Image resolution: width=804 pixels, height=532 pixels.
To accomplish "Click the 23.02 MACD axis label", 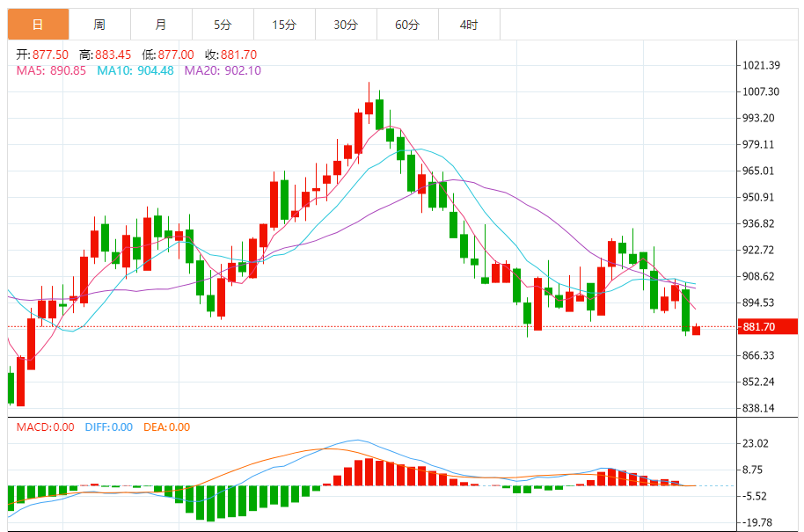I will click(x=756, y=443).
